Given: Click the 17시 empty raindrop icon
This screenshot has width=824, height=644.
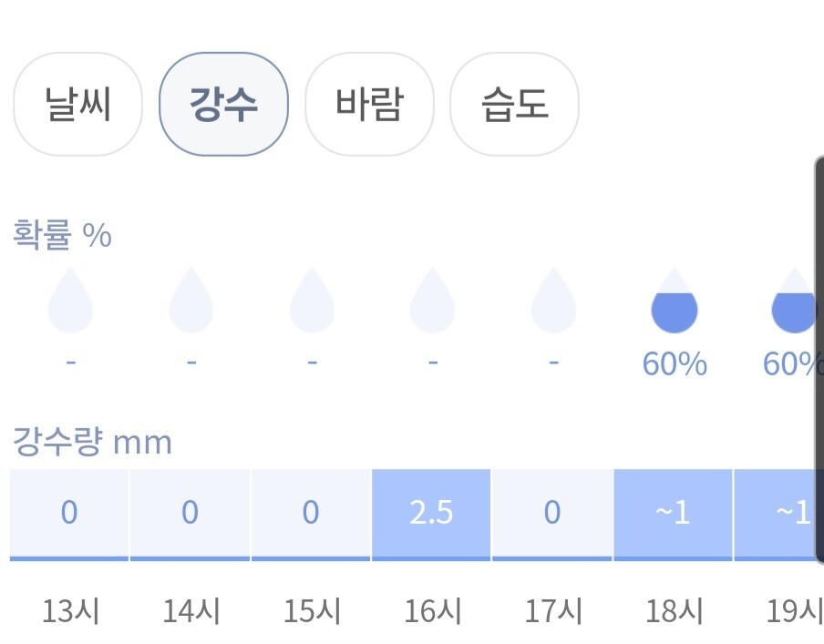Looking at the screenshot, I should point(553,302).
